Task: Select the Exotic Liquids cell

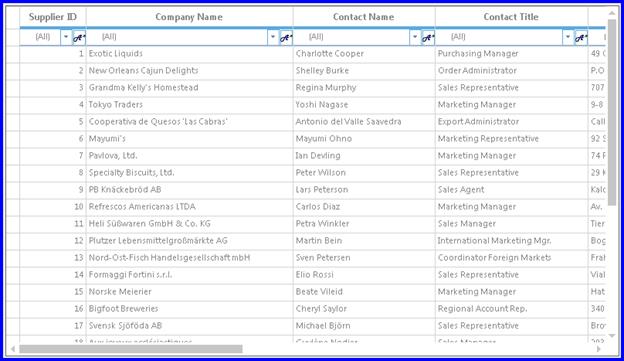Action: tap(189, 54)
